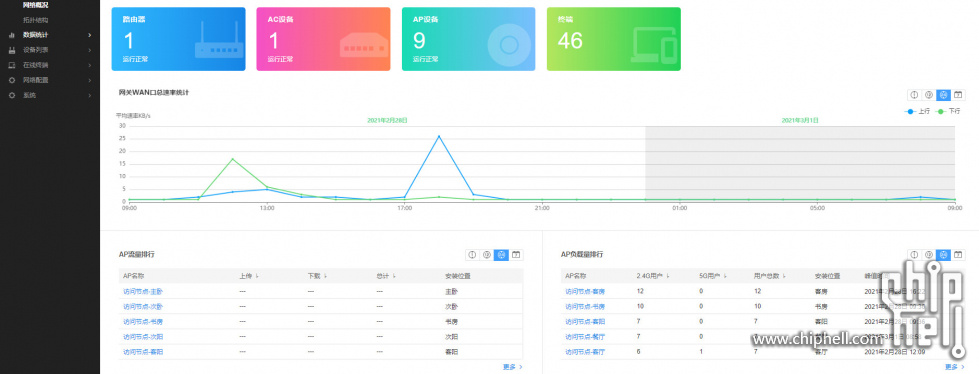The height and width of the screenshot is (374, 979).
Task: Toggle the 上行 legend series
Action: pyautogui.click(x=917, y=111)
